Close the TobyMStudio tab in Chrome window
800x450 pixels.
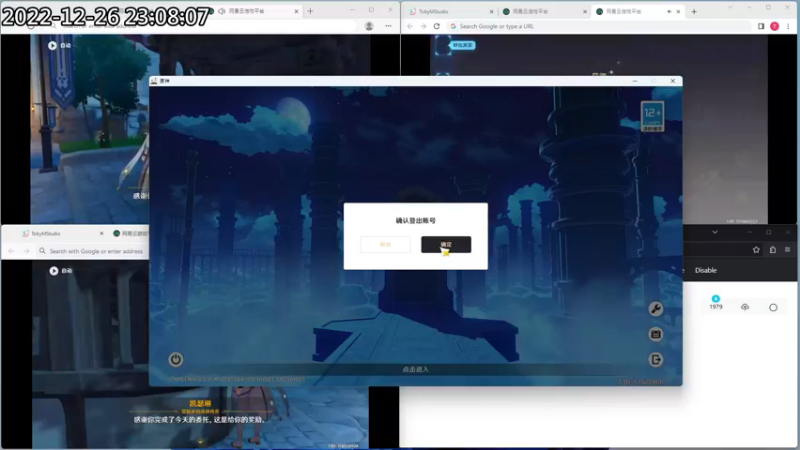pyautogui.click(x=491, y=11)
